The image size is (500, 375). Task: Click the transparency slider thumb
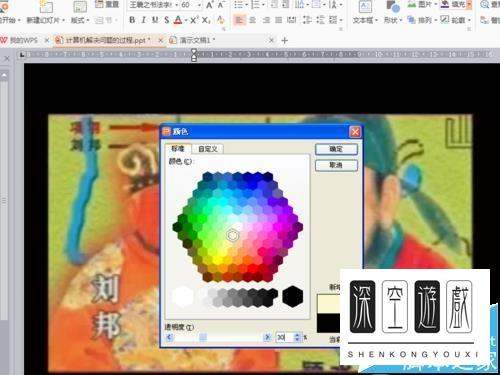203,337
